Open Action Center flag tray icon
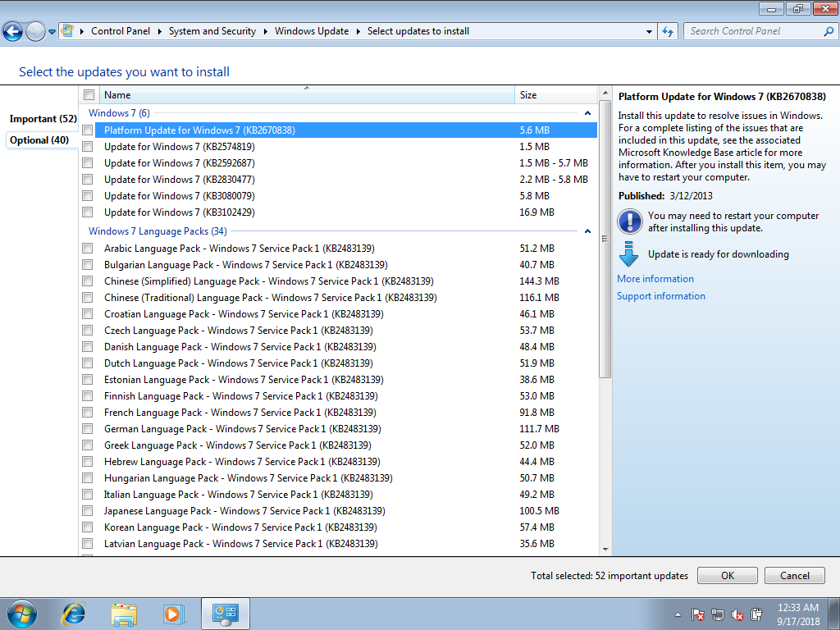This screenshot has height=630, width=840. point(697,614)
